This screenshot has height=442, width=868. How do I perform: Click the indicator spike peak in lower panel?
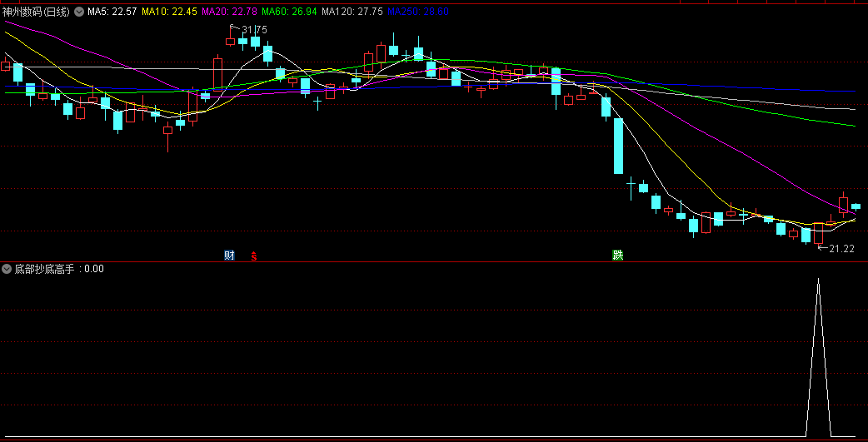[818, 280]
